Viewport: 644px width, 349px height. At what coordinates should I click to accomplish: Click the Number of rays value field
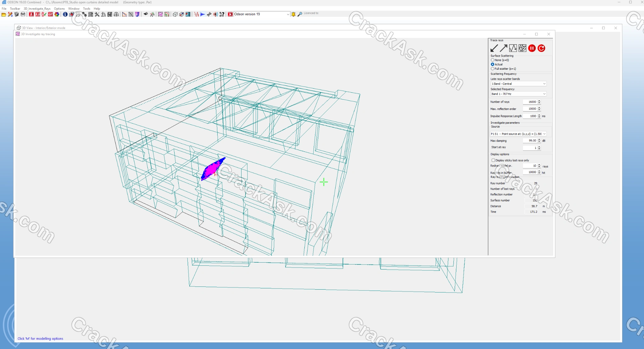[x=530, y=102]
